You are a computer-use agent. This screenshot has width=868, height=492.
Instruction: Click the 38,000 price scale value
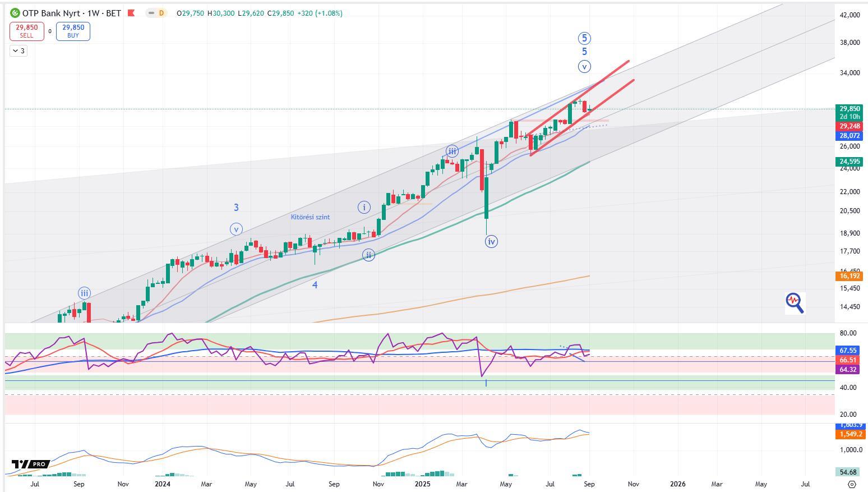coord(850,43)
